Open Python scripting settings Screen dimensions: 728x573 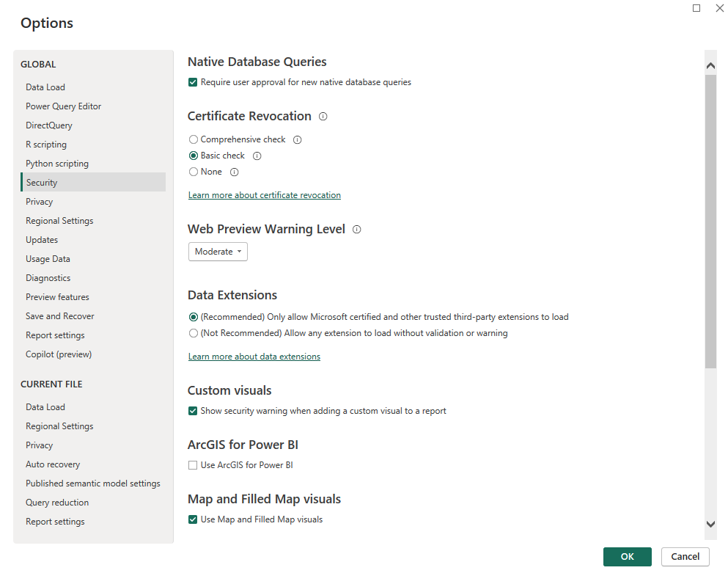(56, 163)
